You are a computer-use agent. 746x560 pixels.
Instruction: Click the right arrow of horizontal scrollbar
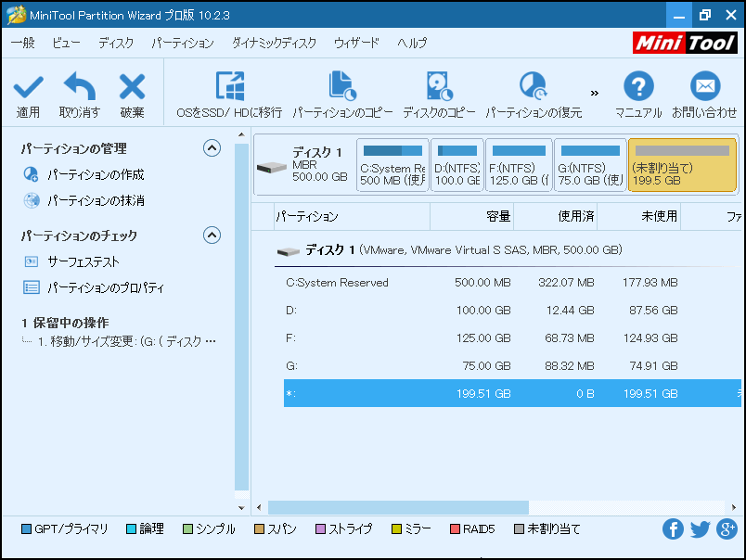tap(734, 507)
